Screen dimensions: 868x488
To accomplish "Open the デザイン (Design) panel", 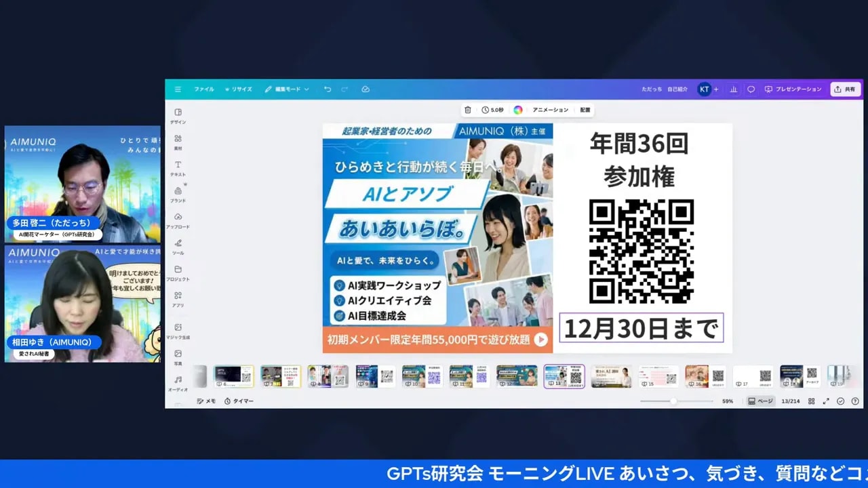I will [x=178, y=115].
